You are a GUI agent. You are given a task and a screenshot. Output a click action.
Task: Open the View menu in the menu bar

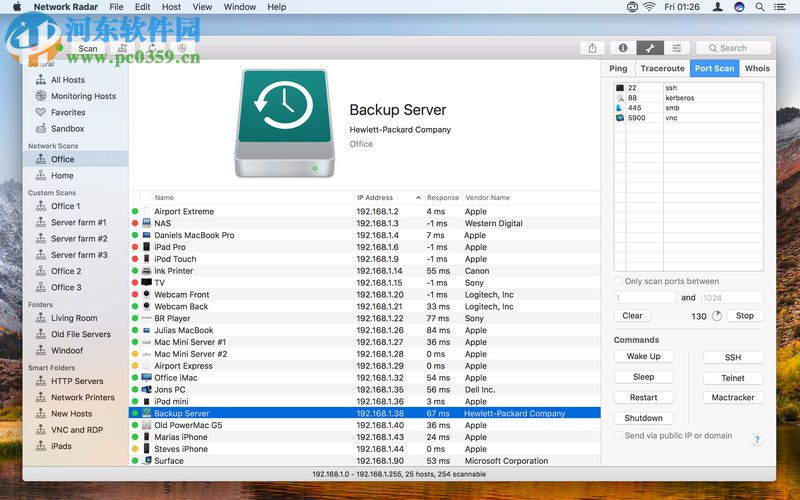click(x=202, y=7)
